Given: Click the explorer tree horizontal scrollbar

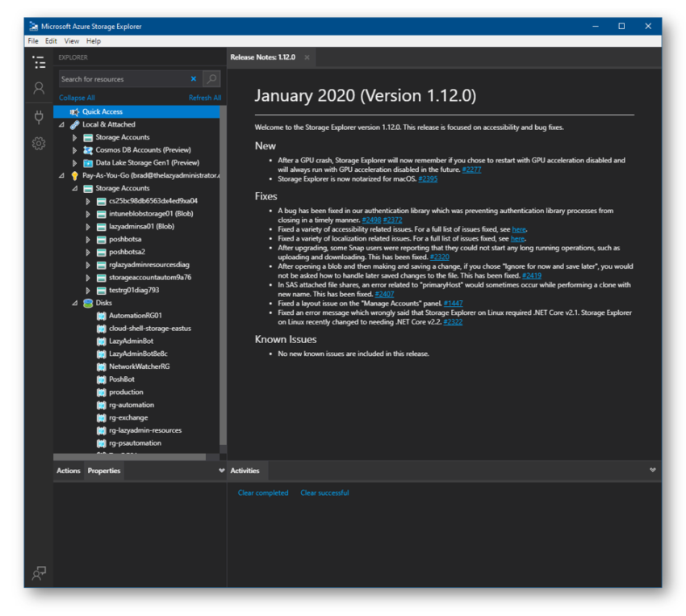Looking at the screenshot, I should 129,457.
